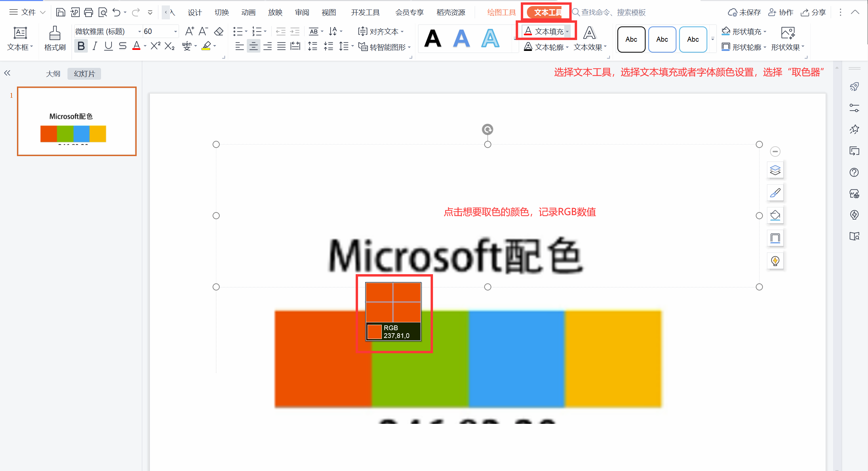Click the 分享 share button
Viewport: 868px width, 471px height.
point(813,13)
